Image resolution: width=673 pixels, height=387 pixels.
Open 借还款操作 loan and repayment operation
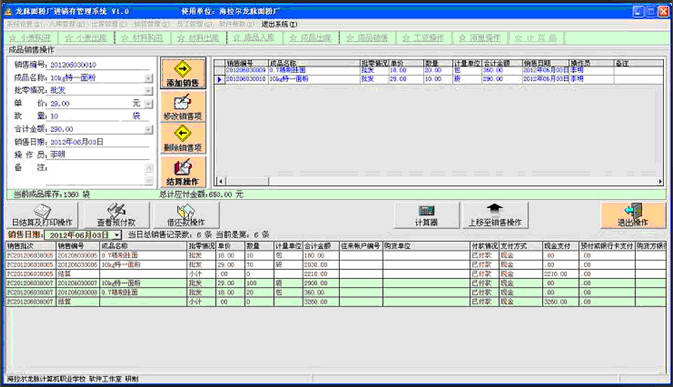click(x=186, y=215)
